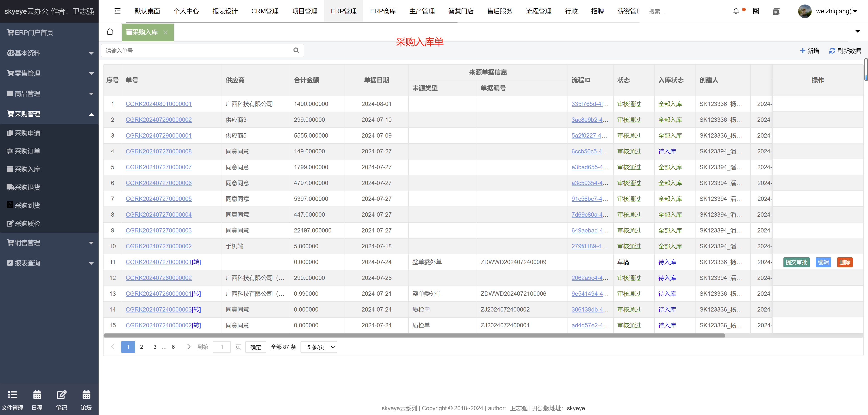The image size is (868, 415).
Task: Close the 采购入库 tab
Action: pos(166,32)
